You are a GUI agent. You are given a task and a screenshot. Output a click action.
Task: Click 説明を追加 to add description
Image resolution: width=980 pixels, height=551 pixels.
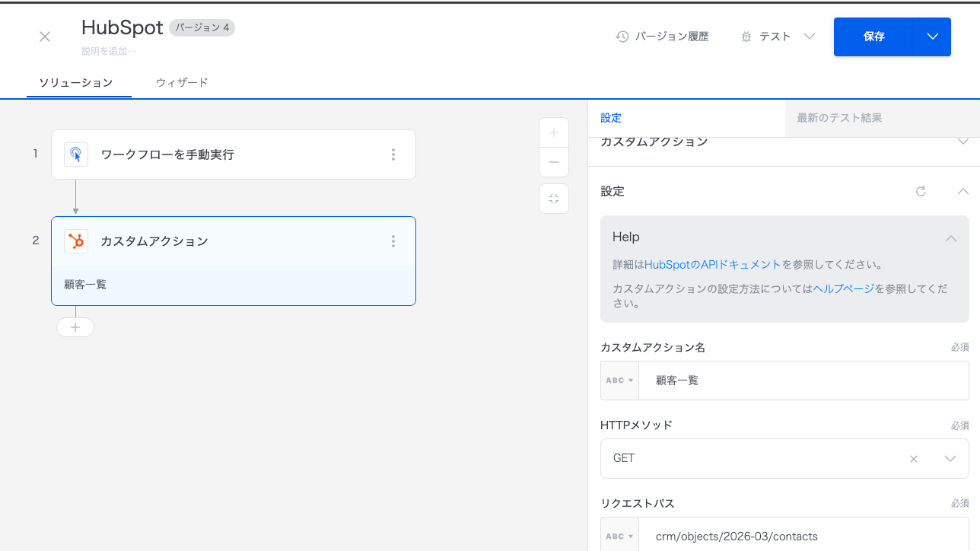coord(109,51)
